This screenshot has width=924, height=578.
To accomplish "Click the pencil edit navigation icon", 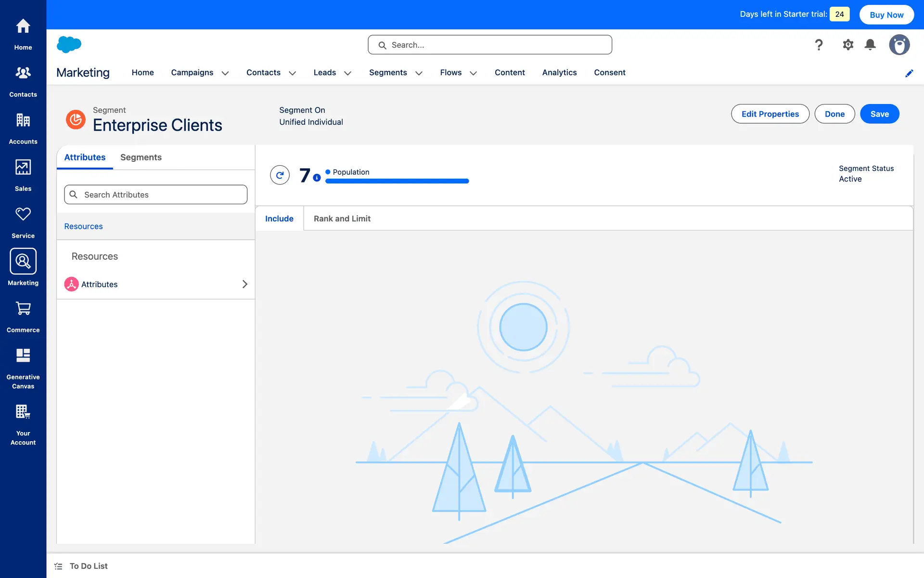I will coord(909,73).
